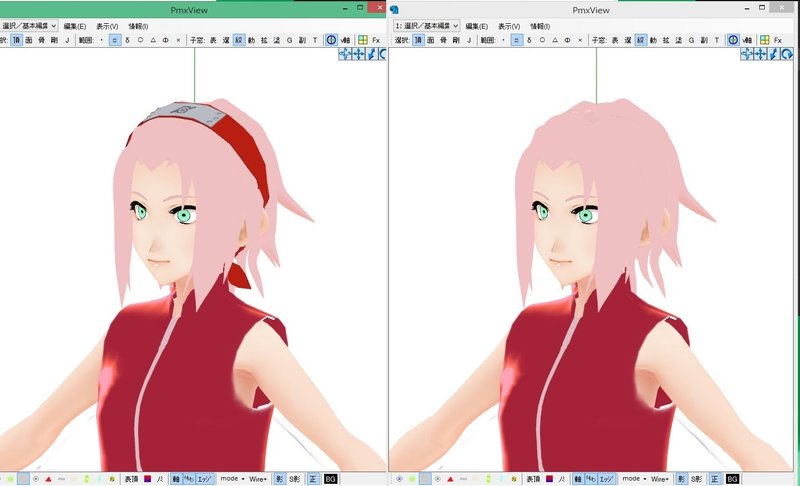This screenshot has width=800, height=486.
Task: Open 情報(I) menu in left window
Action: tap(138, 26)
